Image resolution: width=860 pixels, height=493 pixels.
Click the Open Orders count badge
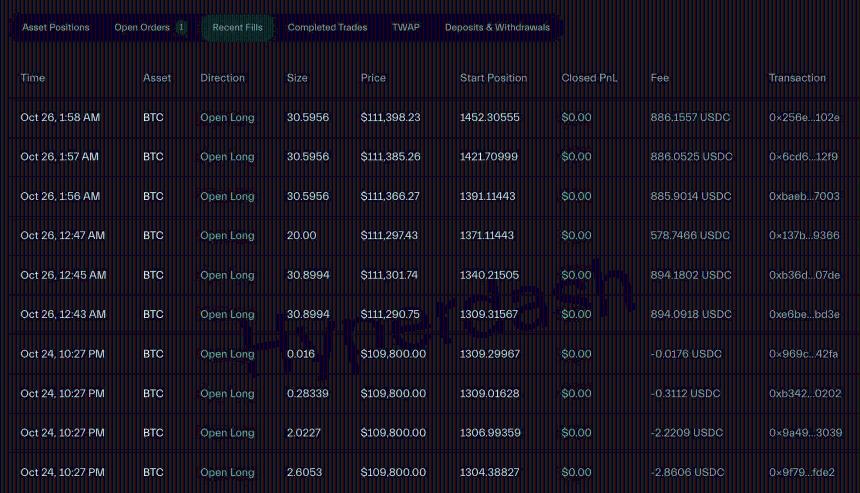[x=181, y=28]
